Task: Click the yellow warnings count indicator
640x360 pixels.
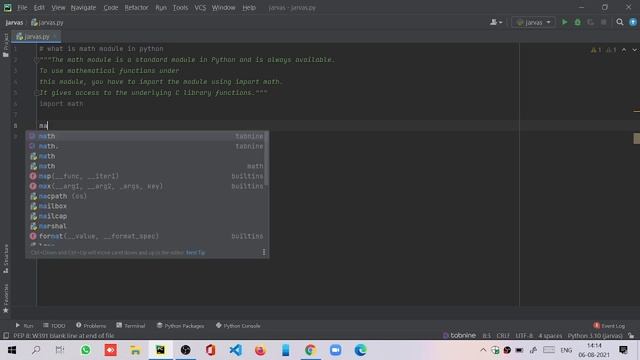Action: (x=596, y=50)
